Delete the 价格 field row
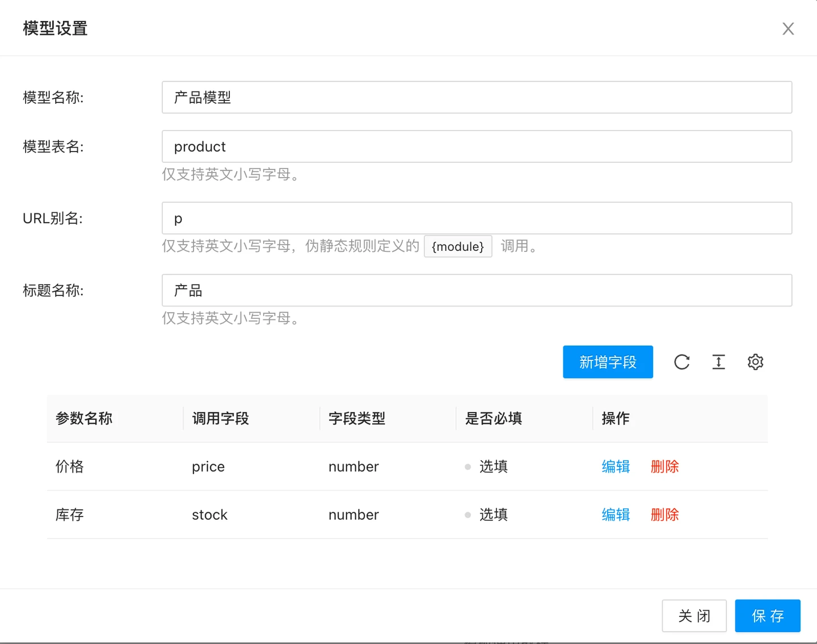 click(x=664, y=466)
